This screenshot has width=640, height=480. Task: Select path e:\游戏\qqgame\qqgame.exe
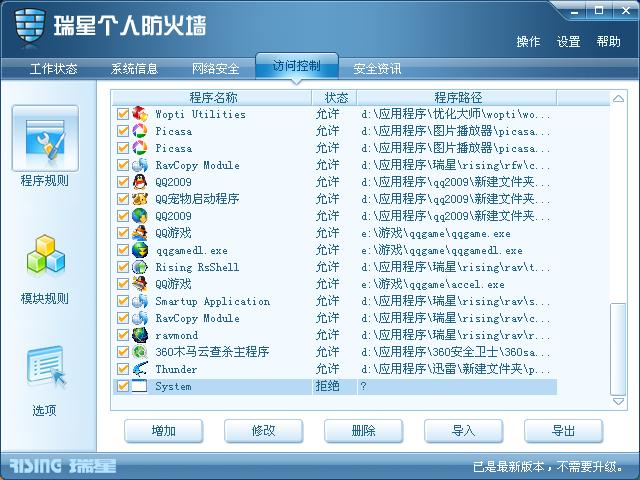436,233
